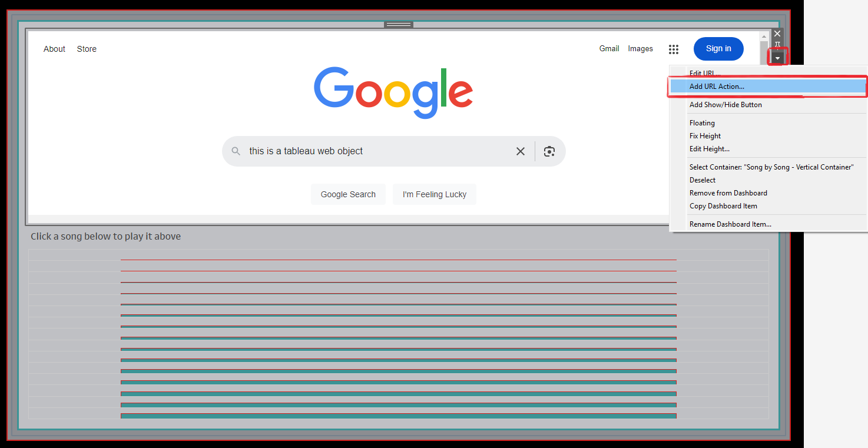The image size is (868, 448).
Task: Pin the web object with the pin icon
Action: (x=777, y=45)
